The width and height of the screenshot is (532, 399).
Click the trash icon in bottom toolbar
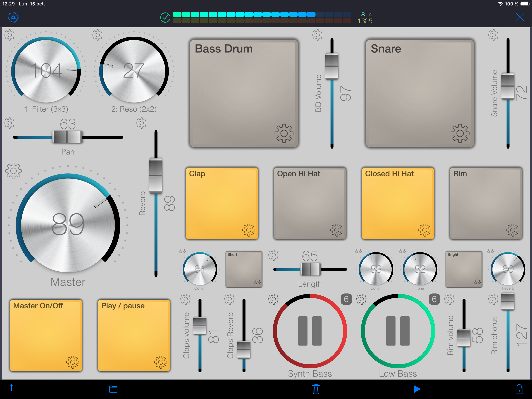point(316,389)
